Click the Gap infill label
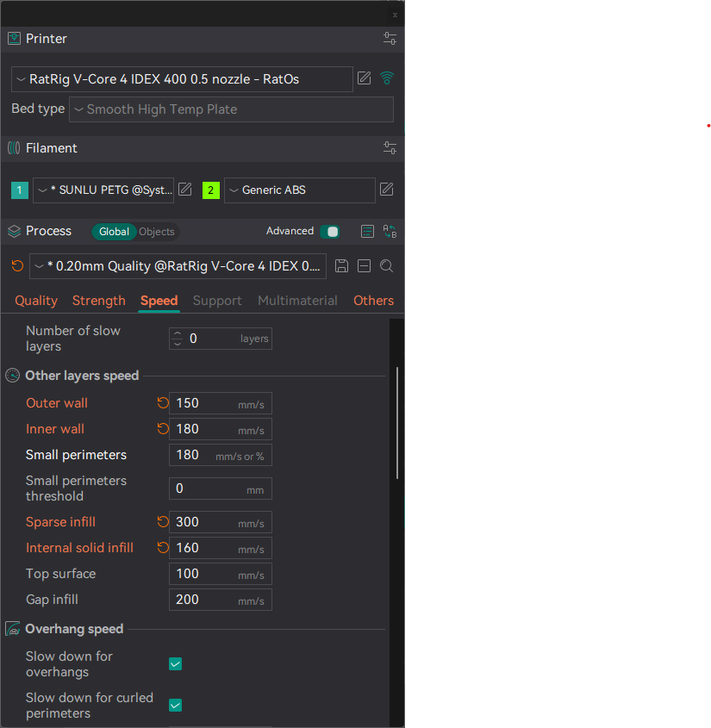This screenshot has height=728, width=711. pyautogui.click(x=52, y=600)
